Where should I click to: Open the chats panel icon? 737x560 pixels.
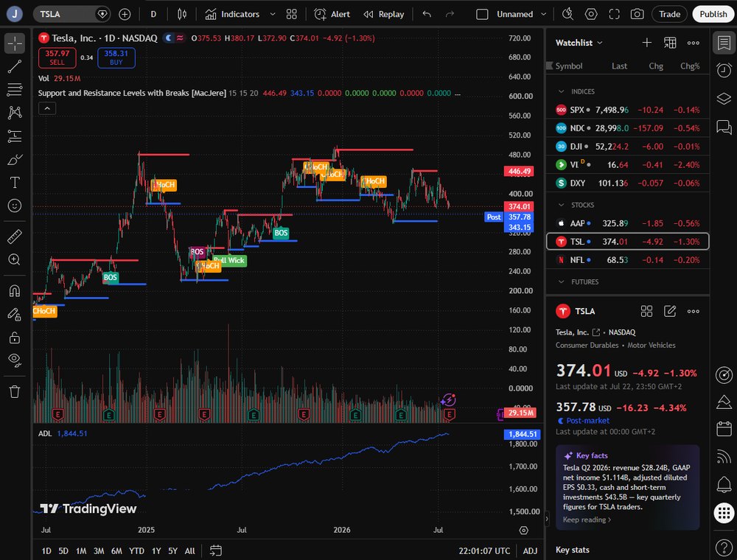(724, 127)
